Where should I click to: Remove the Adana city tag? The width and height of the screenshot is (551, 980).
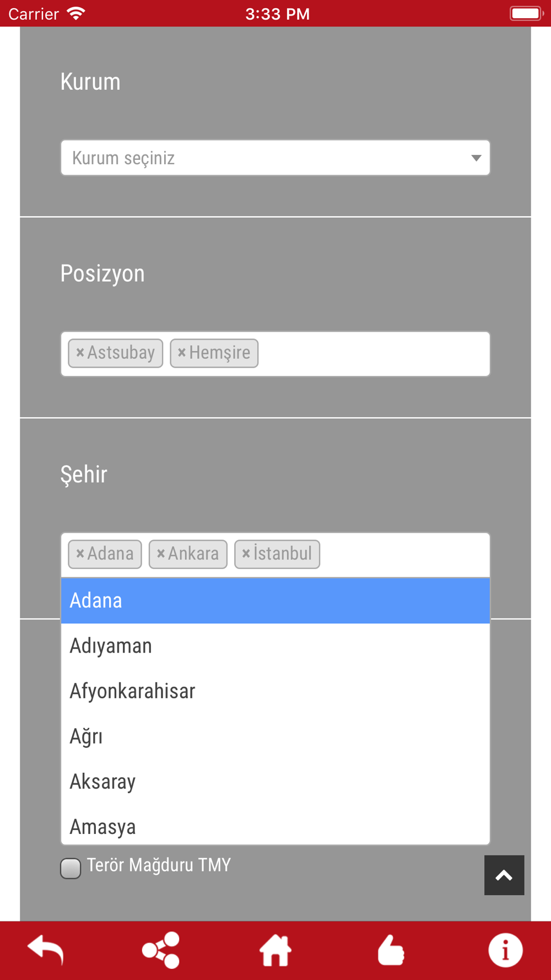(80, 553)
